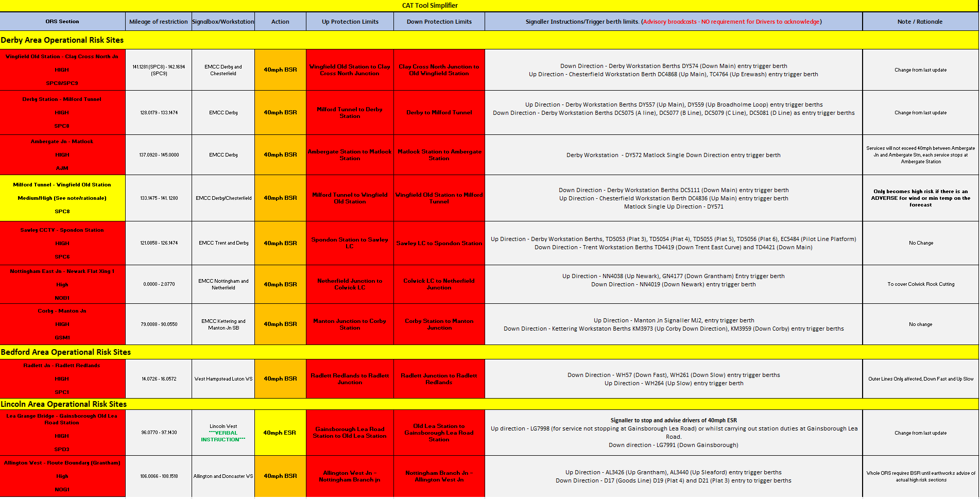
Task: Click the 'Note / Rationale' header
Action: (920, 22)
